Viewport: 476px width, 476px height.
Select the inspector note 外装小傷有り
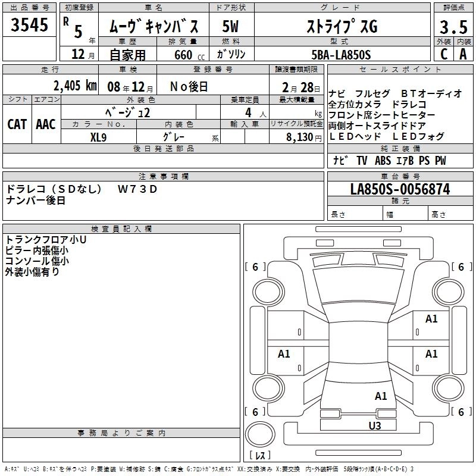tap(32, 272)
